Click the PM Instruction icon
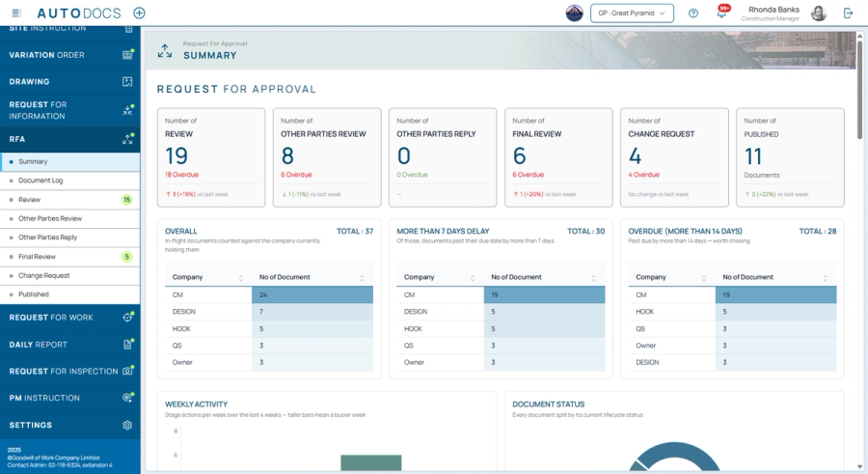This screenshot has width=868, height=474. coord(127,398)
